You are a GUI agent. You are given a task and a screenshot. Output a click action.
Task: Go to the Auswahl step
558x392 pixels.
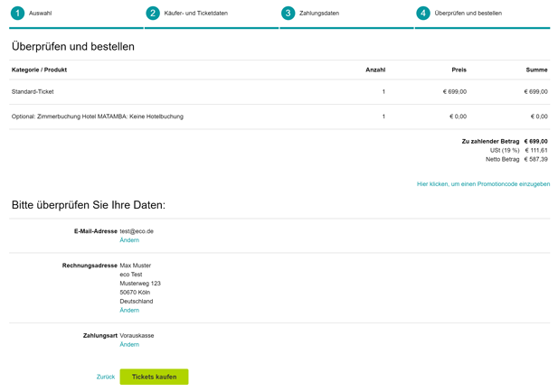tap(41, 14)
